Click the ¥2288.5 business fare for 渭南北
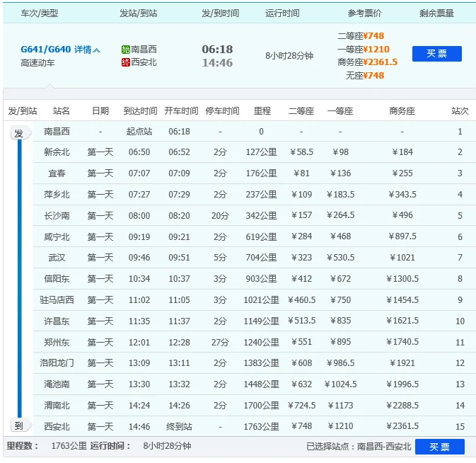The image size is (476, 463). coord(402,406)
